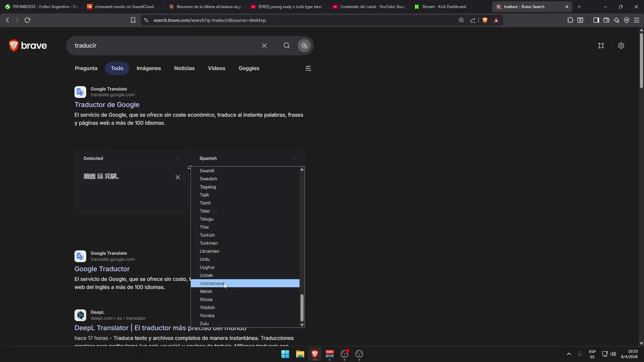Open the volume speaker tray icon
This screenshot has height=362, width=644.
coord(613,354)
